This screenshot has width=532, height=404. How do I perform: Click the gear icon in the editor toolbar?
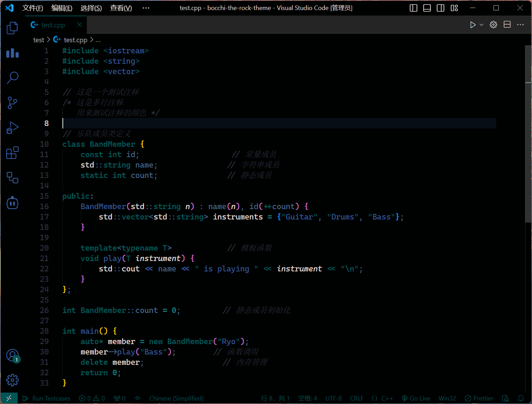pyautogui.click(x=494, y=25)
